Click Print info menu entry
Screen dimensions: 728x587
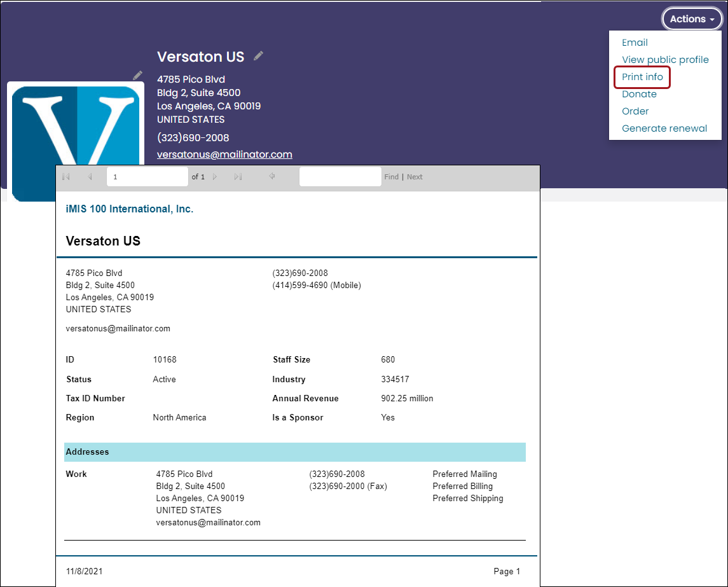pos(642,76)
